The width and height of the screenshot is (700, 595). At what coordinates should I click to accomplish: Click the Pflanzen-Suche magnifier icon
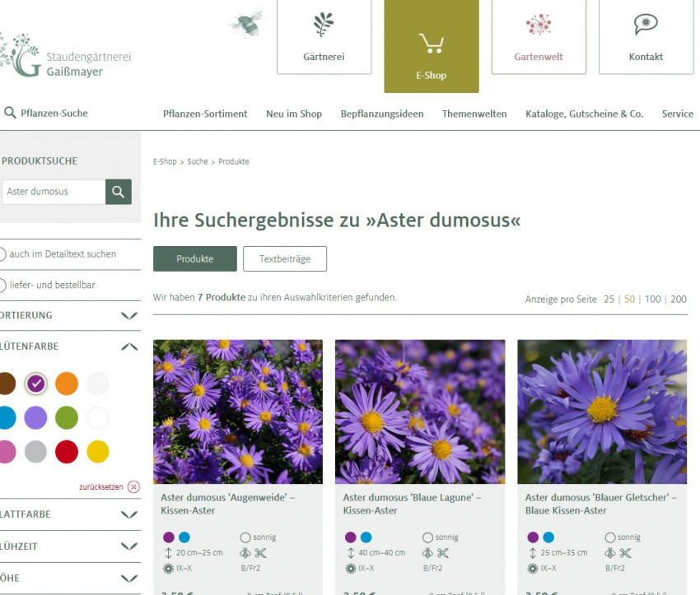click(10, 113)
